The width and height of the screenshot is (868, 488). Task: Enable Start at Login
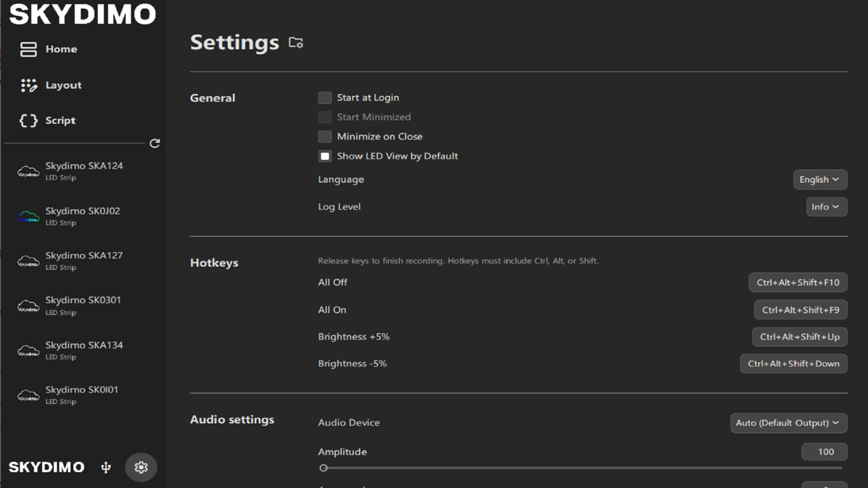click(x=325, y=98)
